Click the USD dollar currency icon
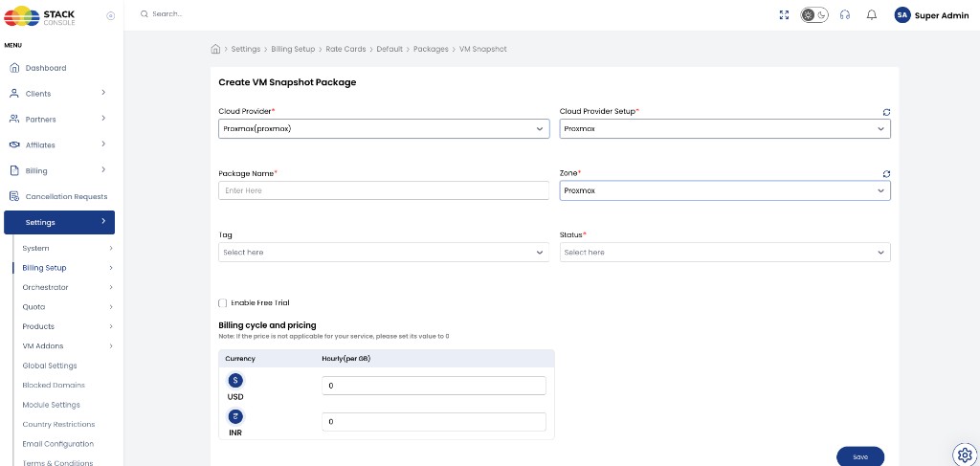Viewport: 980px width, 466px height. pyautogui.click(x=235, y=380)
